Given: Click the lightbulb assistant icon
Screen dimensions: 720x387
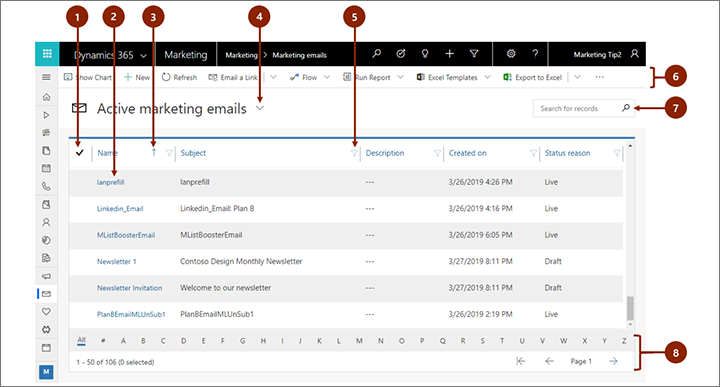Looking at the screenshot, I should 425,54.
